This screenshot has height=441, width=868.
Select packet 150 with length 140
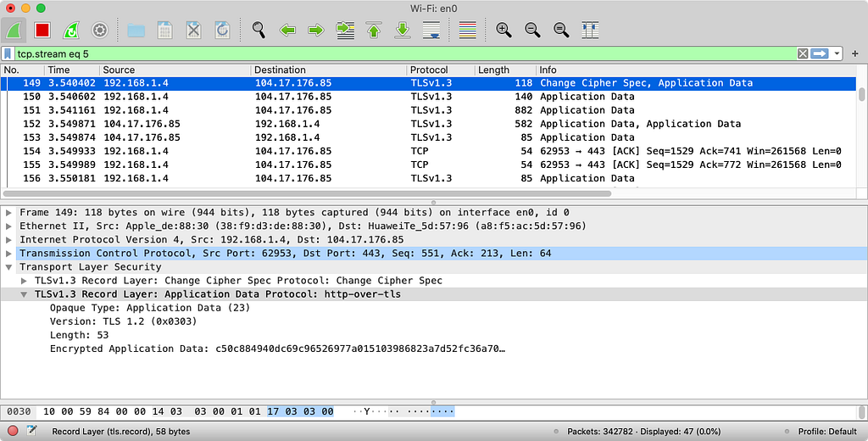point(428,97)
